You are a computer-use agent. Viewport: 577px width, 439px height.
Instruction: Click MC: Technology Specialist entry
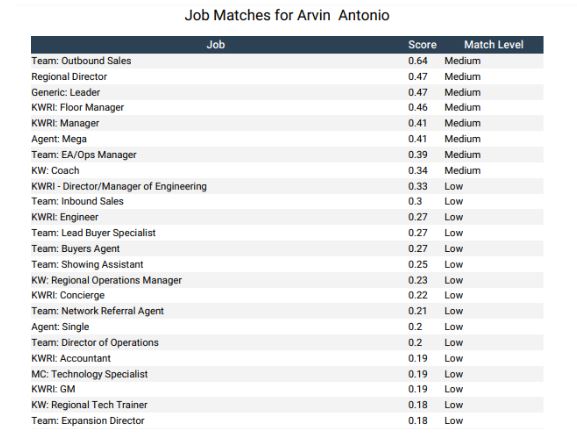[x=89, y=374]
